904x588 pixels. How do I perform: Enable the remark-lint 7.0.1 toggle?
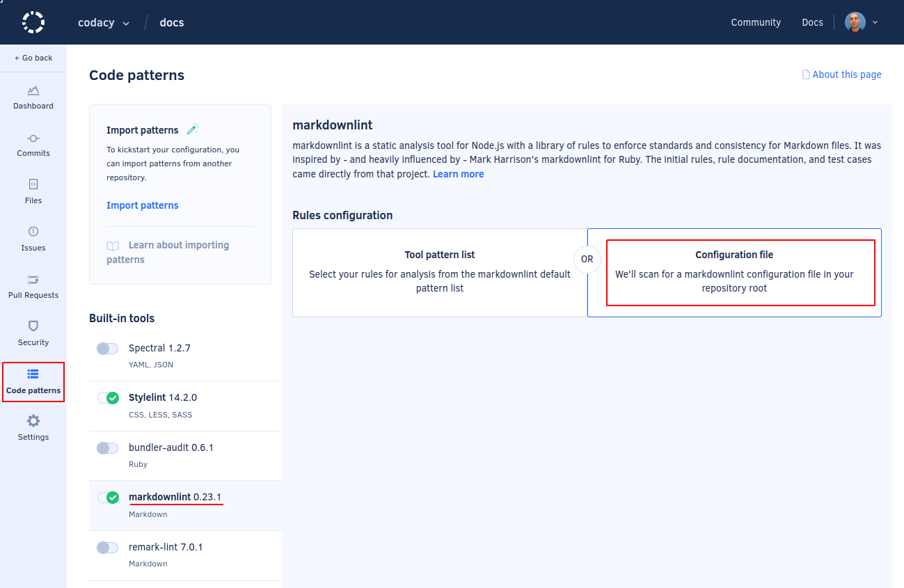pyautogui.click(x=107, y=548)
